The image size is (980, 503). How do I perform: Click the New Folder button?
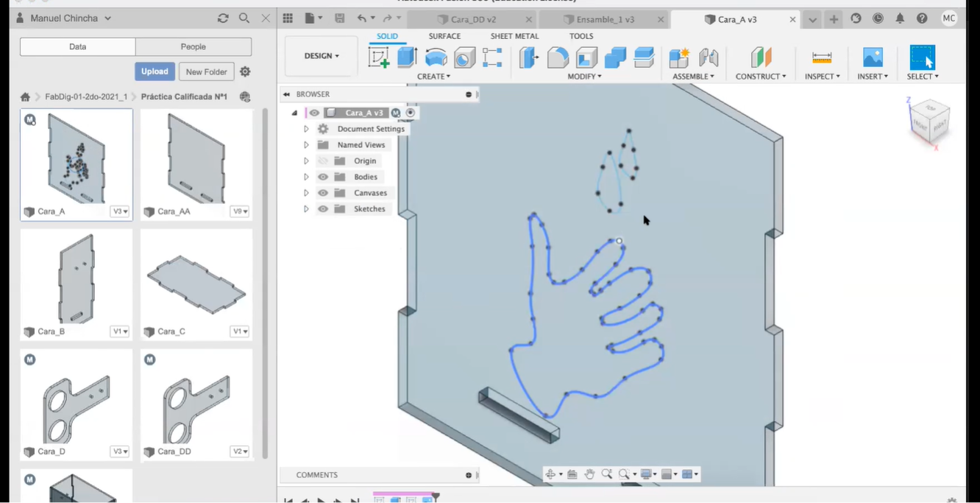(207, 71)
